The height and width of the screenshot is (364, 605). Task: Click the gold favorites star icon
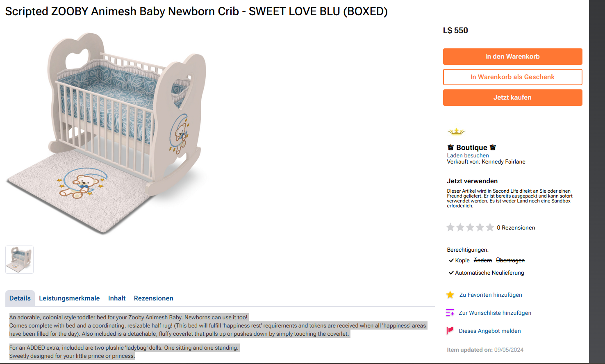[450, 295]
